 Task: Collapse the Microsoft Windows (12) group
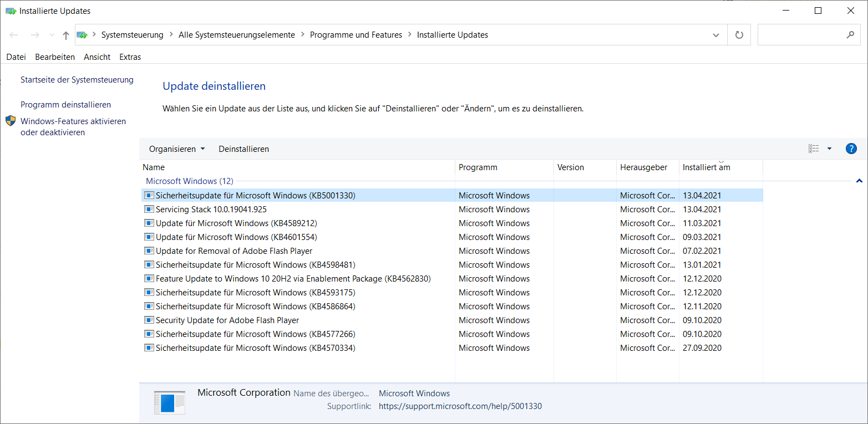pos(859,181)
